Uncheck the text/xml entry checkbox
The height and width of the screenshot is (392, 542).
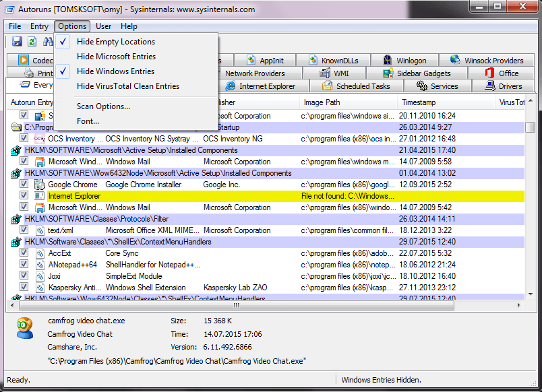pos(24,229)
